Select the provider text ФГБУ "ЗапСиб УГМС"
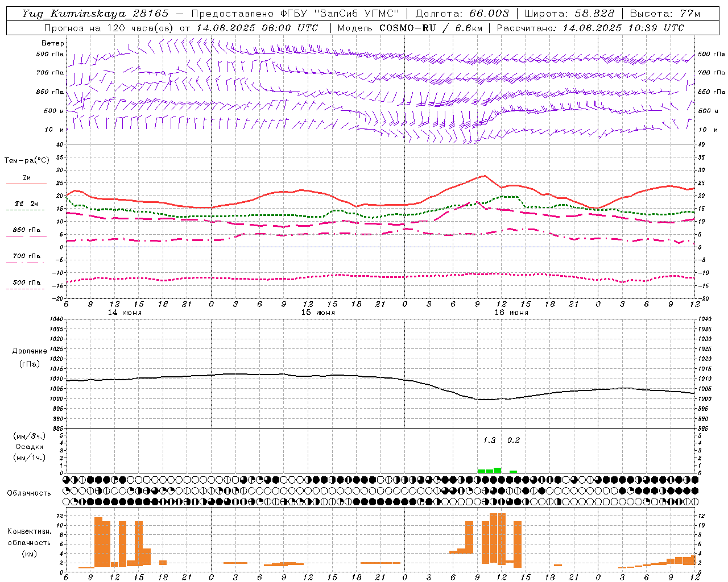This screenshot has width=728, height=582. coord(340,14)
